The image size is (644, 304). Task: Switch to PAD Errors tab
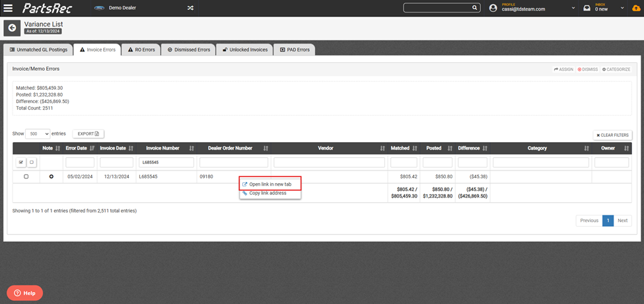point(294,50)
